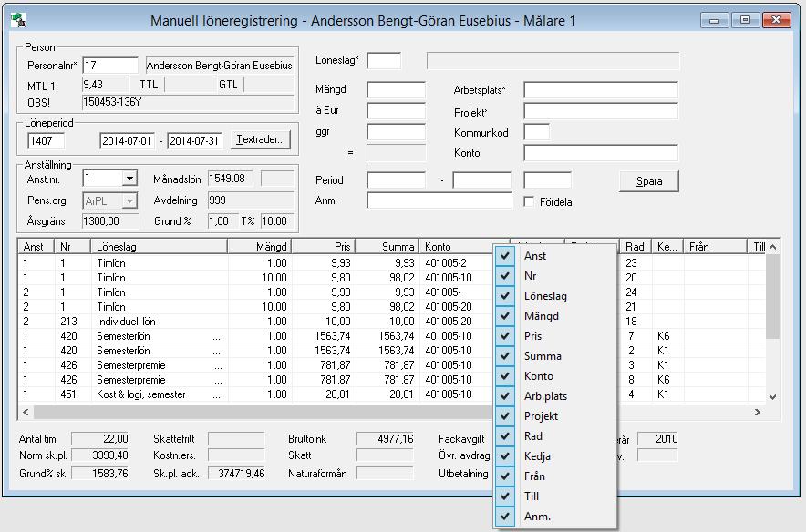Click the Kommunkod input field
The width and height of the screenshot is (806, 532).
point(537,132)
